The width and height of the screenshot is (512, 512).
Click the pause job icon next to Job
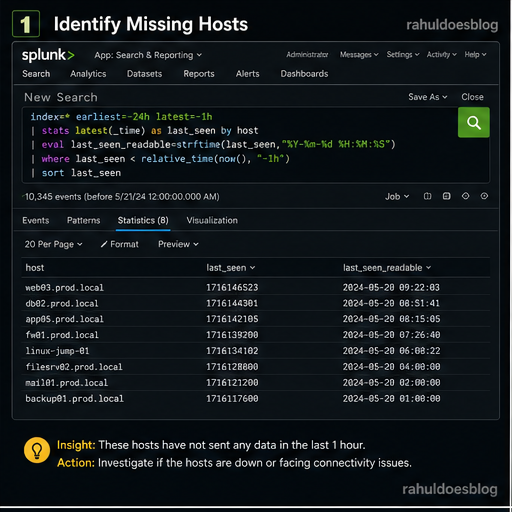[x=427, y=196]
